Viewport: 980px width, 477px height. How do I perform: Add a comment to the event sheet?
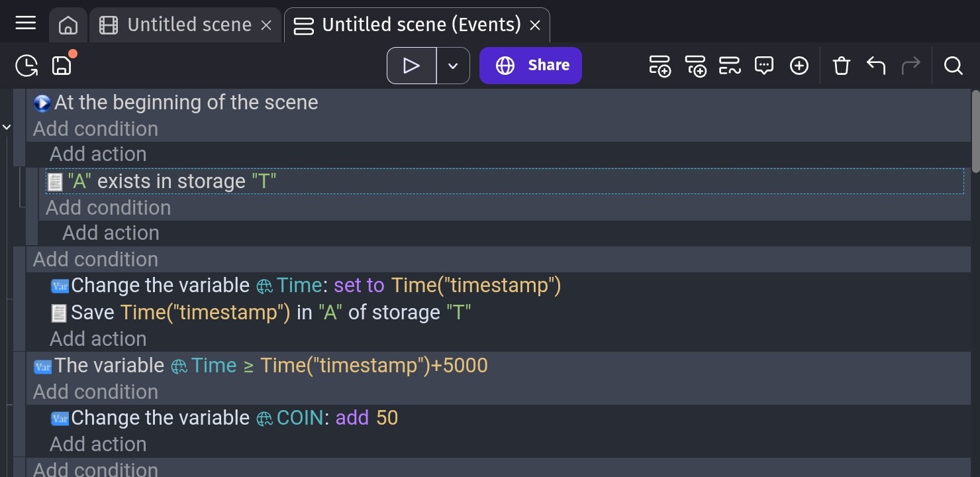[x=764, y=66]
